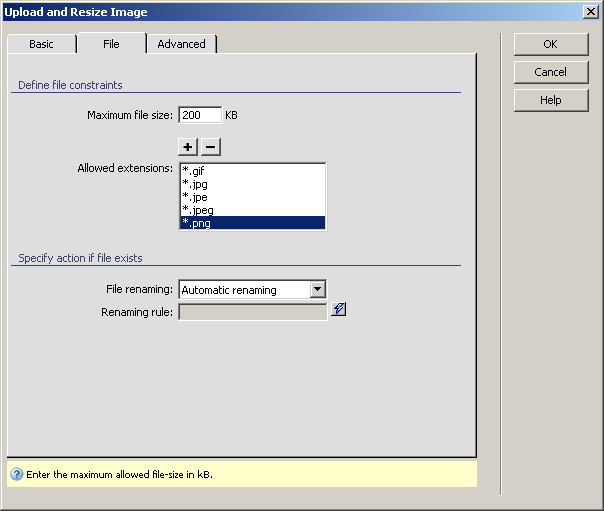
Task: Click the plus button to add extension
Action: [x=189, y=146]
